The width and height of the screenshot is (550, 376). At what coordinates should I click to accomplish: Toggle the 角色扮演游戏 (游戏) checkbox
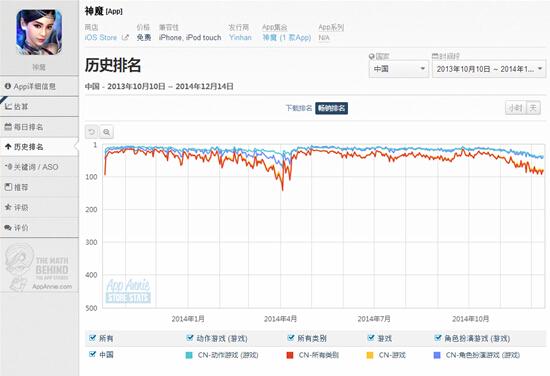coord(438,338)
